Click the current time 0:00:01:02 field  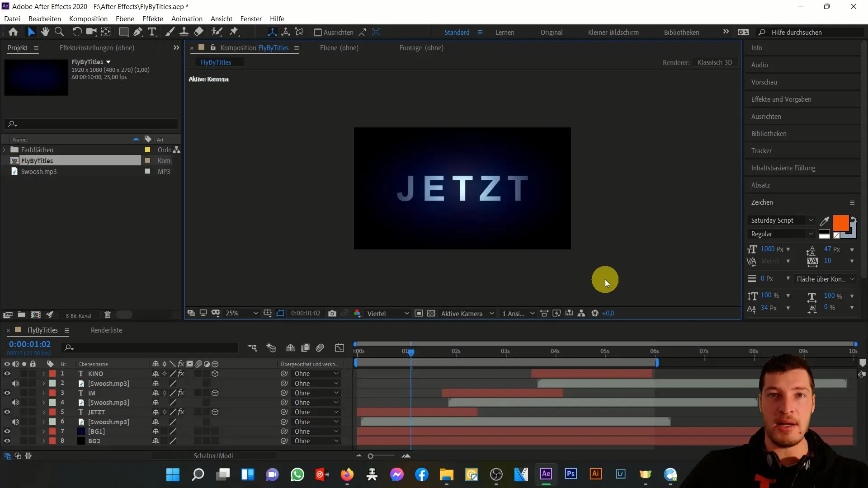click(x=30, y=344)
